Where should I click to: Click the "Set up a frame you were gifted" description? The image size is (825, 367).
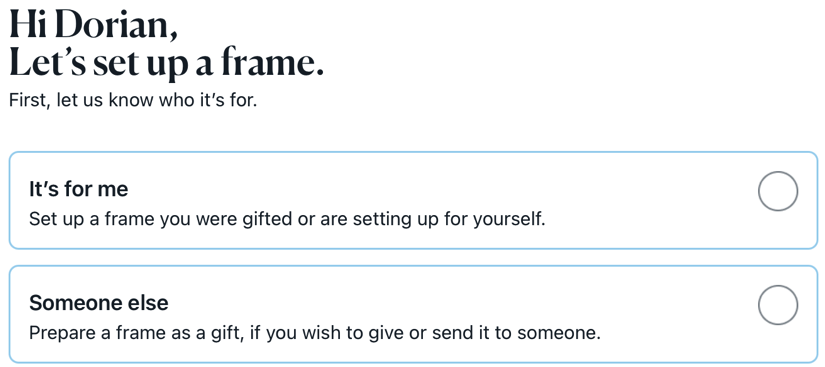click(x=287, y=219)
